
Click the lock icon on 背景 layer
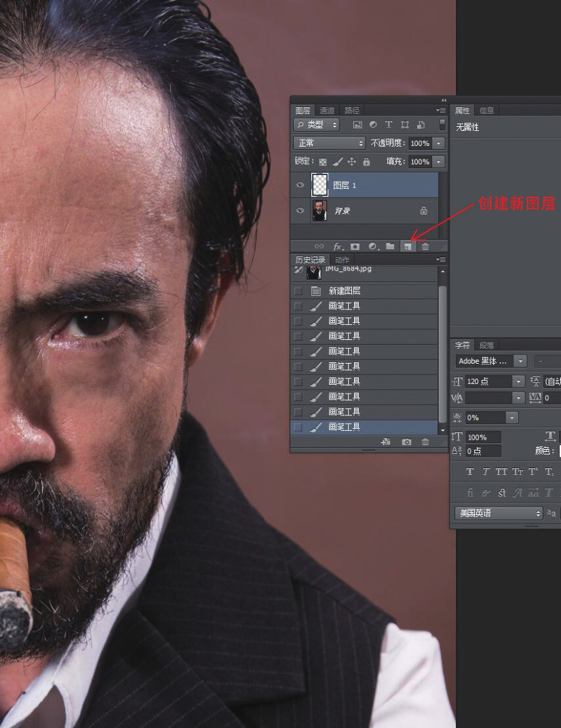pos(424,210)
